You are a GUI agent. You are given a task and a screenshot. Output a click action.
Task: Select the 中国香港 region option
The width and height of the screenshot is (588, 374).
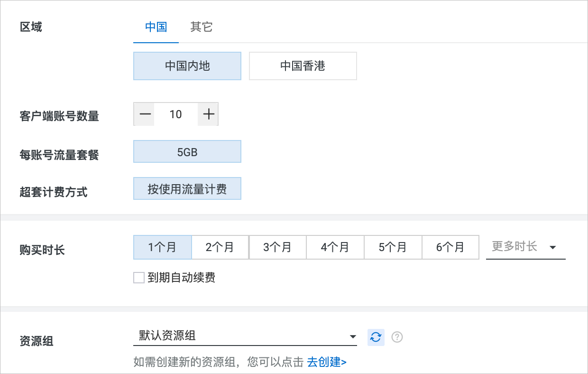[303, 66]
